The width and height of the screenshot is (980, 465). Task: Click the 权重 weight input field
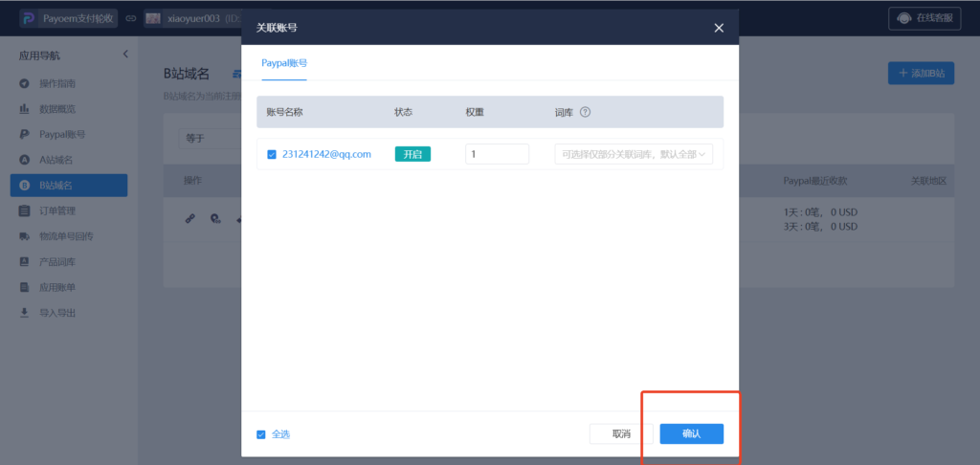[x=497, y=154]
